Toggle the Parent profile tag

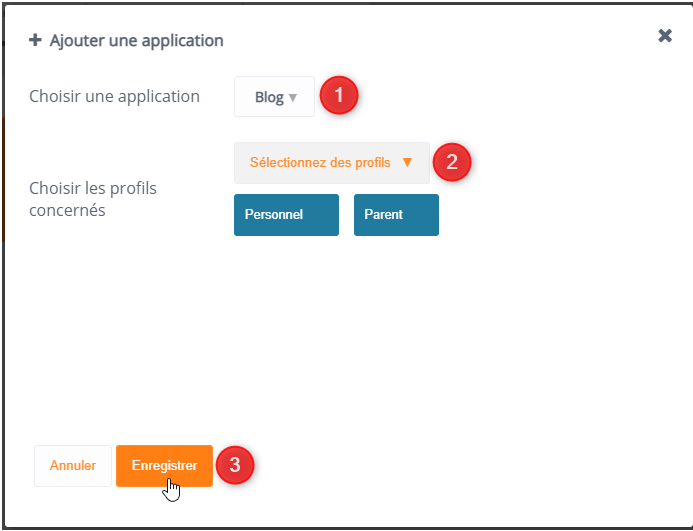(x=396, y=214)
